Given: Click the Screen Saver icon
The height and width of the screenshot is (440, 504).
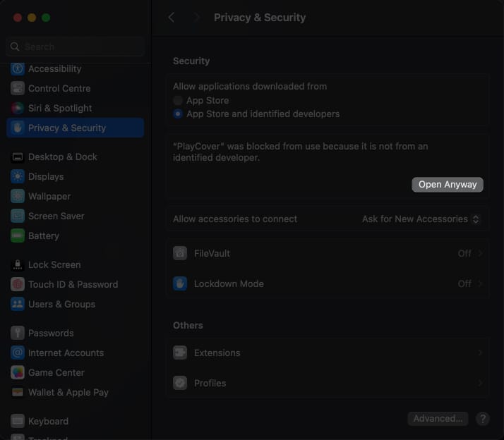Looking at the screenshot, I should pyautogui.click(x=18, y=216).
